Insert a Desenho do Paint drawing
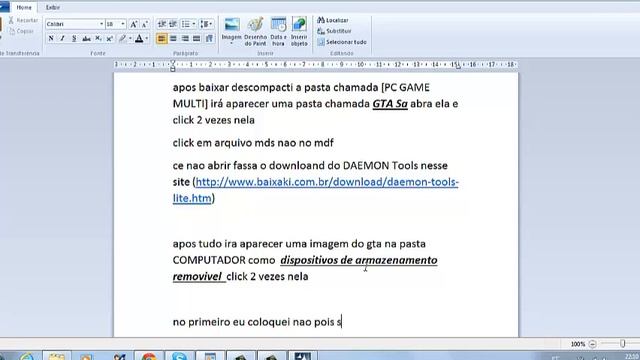 click(x=256, y=31)
